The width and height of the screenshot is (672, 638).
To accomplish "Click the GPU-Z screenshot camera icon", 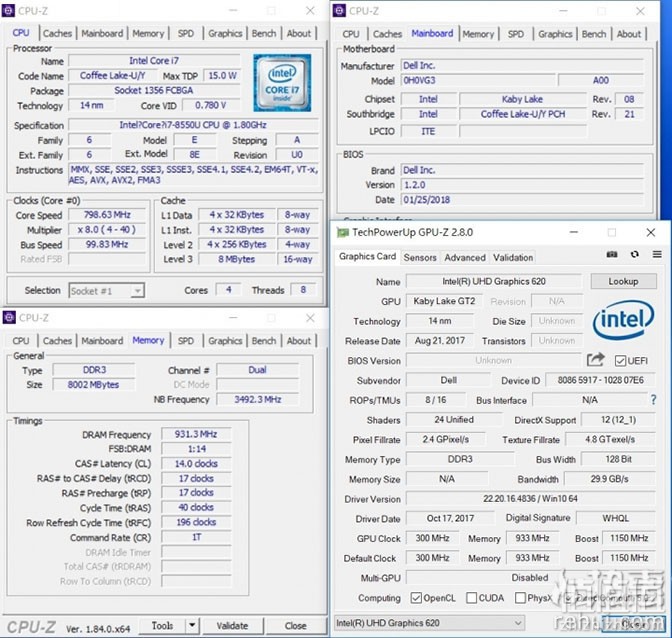I will (x=612, y=255).
